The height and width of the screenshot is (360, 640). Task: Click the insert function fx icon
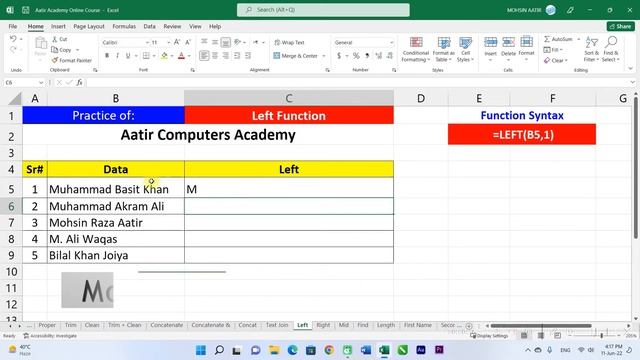(x=80, y=82)
